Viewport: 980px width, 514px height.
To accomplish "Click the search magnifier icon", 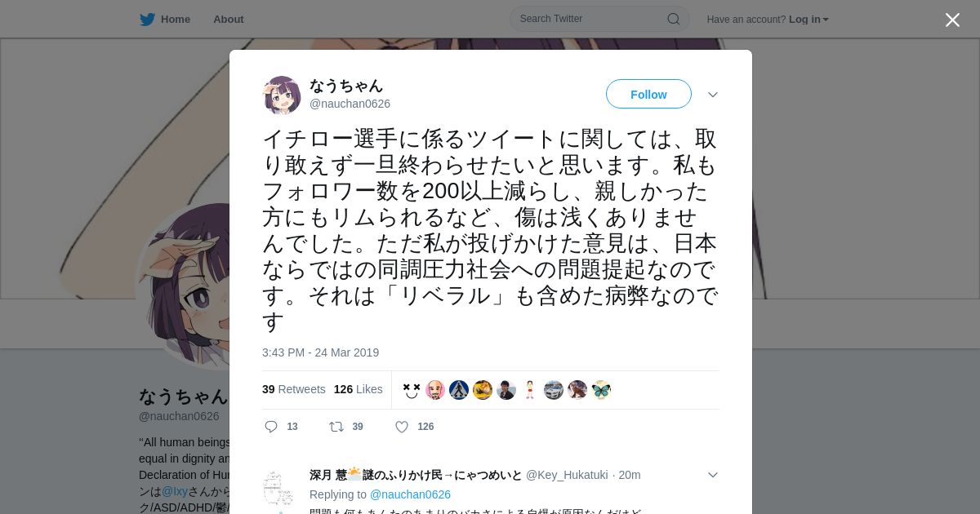I will click(673, 19).
